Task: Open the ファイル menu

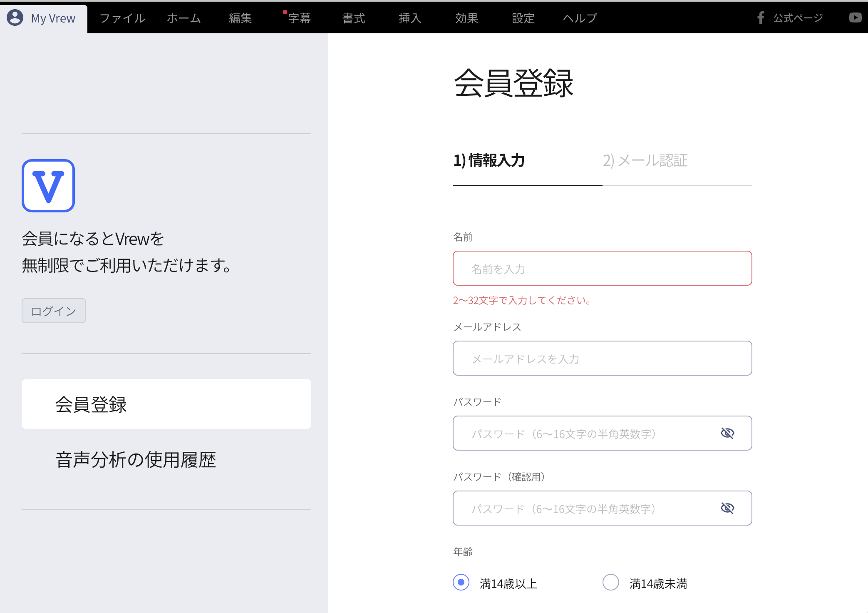Action: coord(122,18)
